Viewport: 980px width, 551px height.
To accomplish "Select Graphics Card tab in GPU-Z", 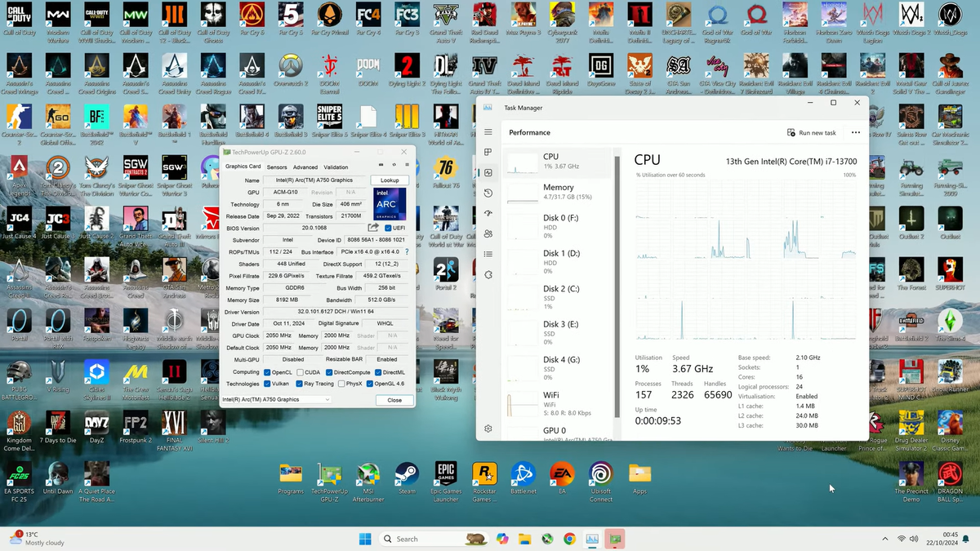I will point(243,167).
